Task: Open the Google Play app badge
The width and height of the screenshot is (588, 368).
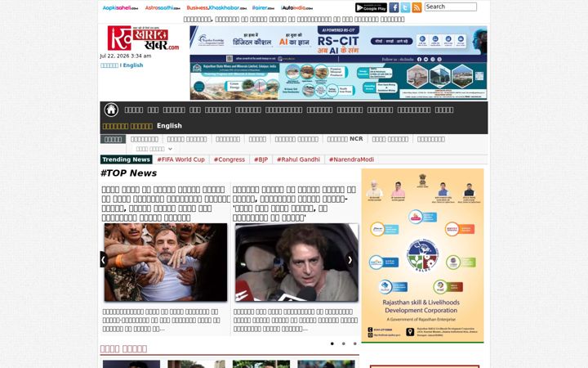Action: (x=371, y=7)
